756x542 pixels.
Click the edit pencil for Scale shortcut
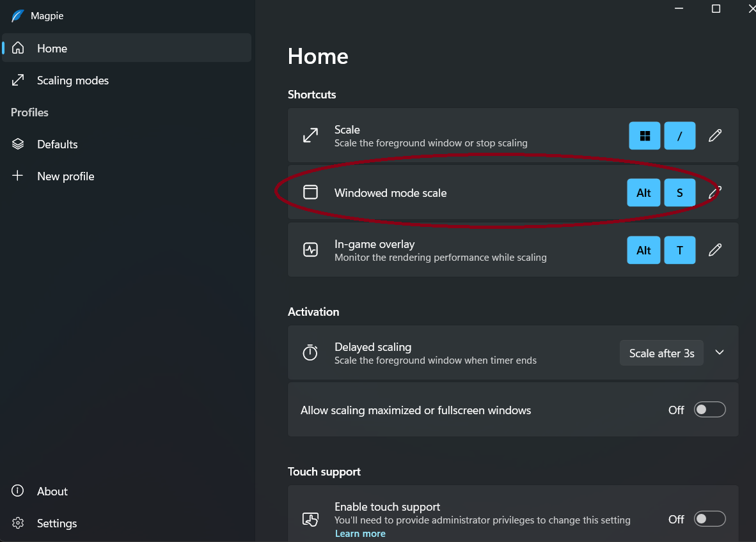(x=715, y=135)
